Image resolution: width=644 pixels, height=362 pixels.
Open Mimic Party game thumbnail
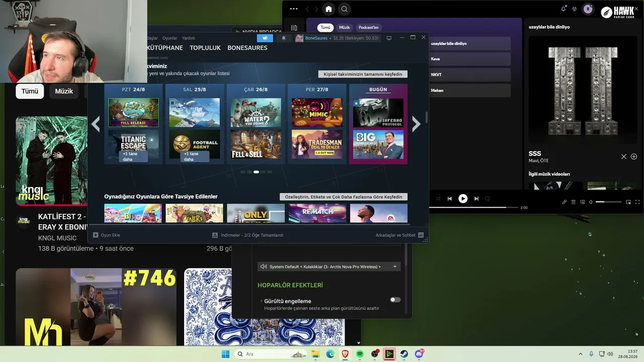click(x=317, y=113)
